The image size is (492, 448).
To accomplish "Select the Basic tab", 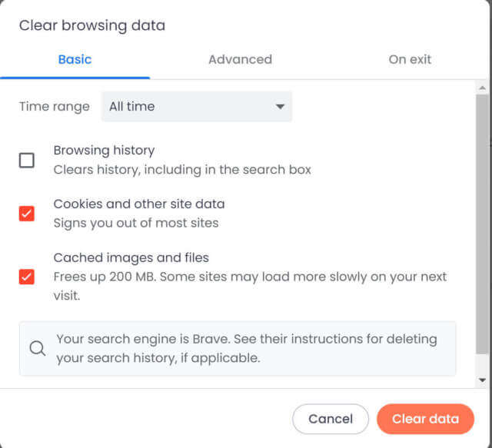I will coord(75,60).
